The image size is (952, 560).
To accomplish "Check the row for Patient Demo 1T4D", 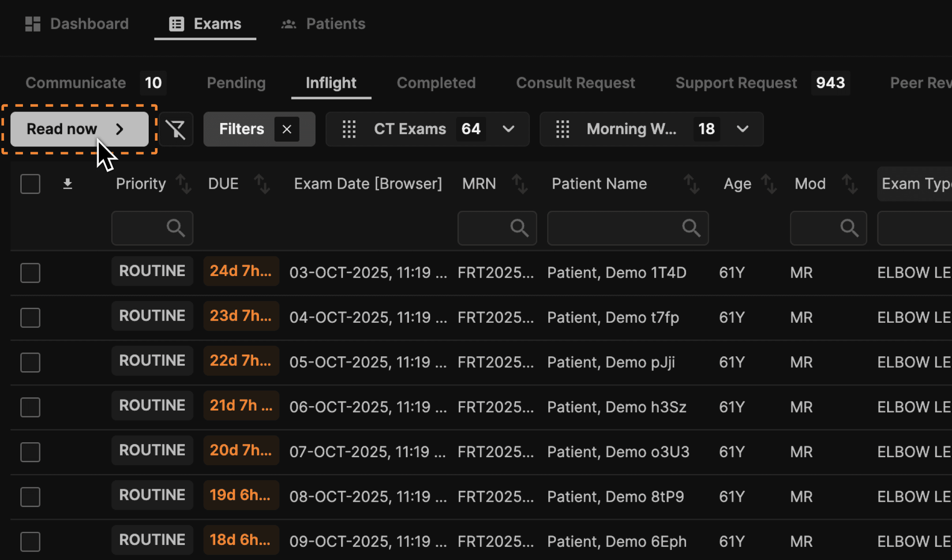I will tap(30, 273).
